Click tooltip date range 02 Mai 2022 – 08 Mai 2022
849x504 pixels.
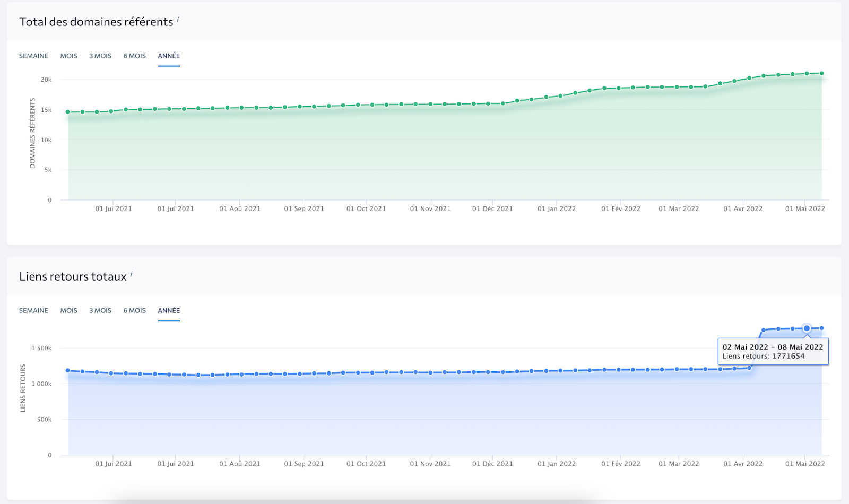pyautogui.click(x=773, y=347)
